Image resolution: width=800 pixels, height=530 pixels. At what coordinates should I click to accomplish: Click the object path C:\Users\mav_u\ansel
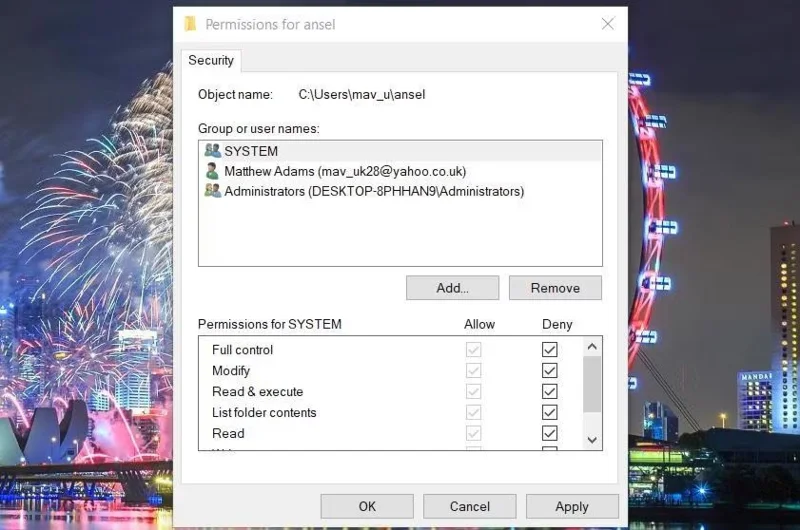[362, 94]
